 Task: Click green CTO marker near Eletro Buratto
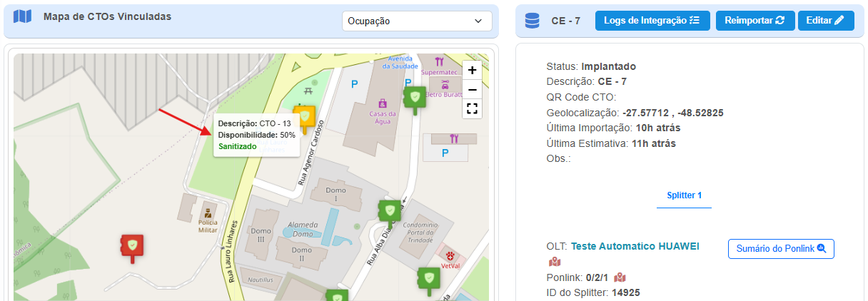pos(414,98)
